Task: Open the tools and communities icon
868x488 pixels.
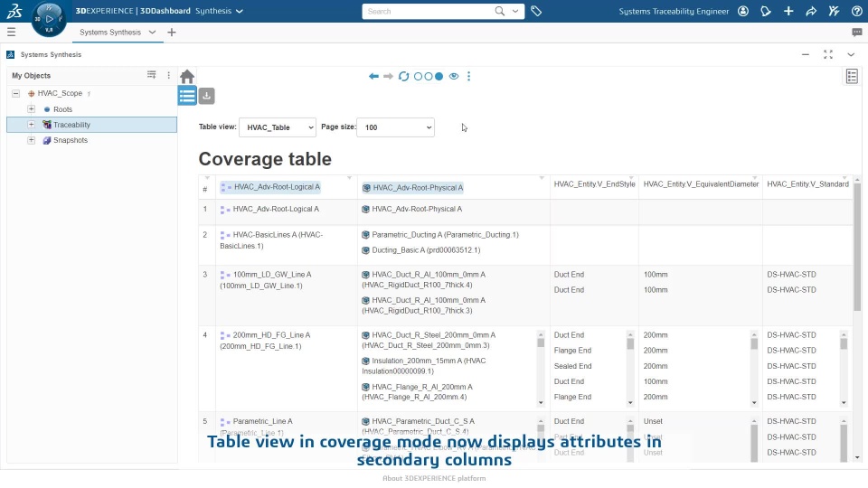Action: [834, 11]
